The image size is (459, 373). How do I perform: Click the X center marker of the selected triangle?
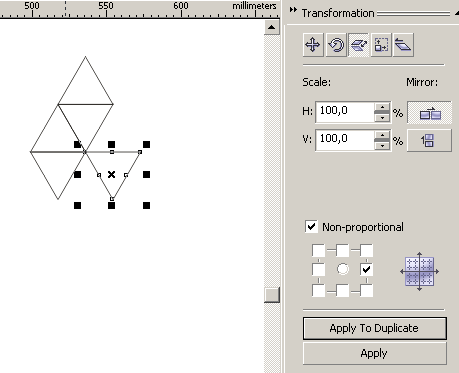(112, 175)
